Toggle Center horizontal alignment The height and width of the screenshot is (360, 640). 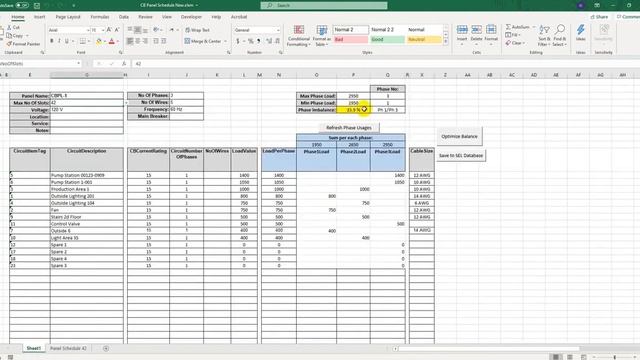[x=138, y=41]
